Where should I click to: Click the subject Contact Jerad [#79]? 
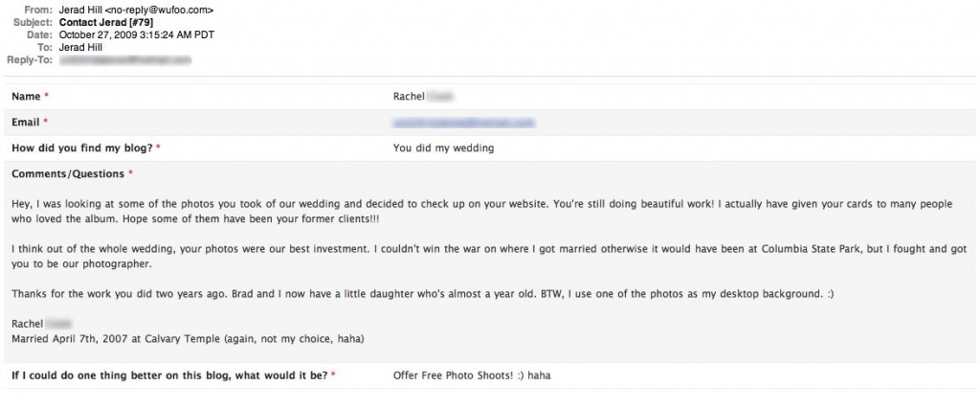click(106, 23)
